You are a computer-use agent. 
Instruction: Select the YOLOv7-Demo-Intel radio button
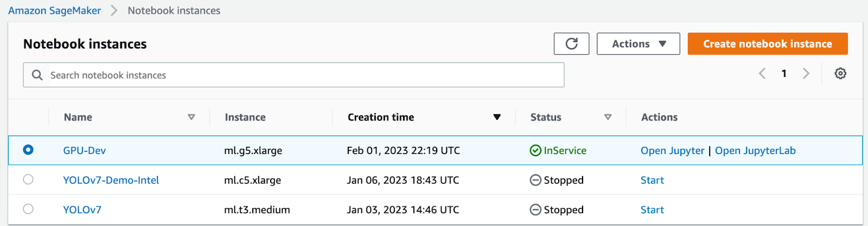(28, 179)
